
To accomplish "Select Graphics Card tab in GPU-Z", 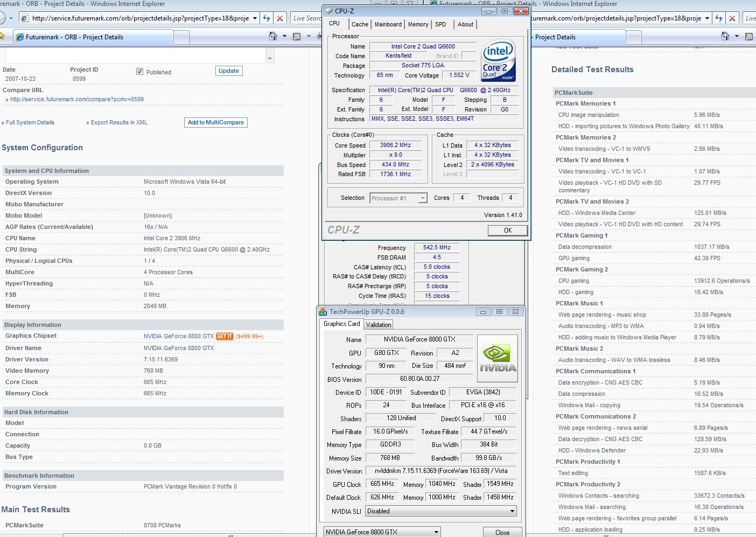I will pyautogui.click(x=342, y=324).
